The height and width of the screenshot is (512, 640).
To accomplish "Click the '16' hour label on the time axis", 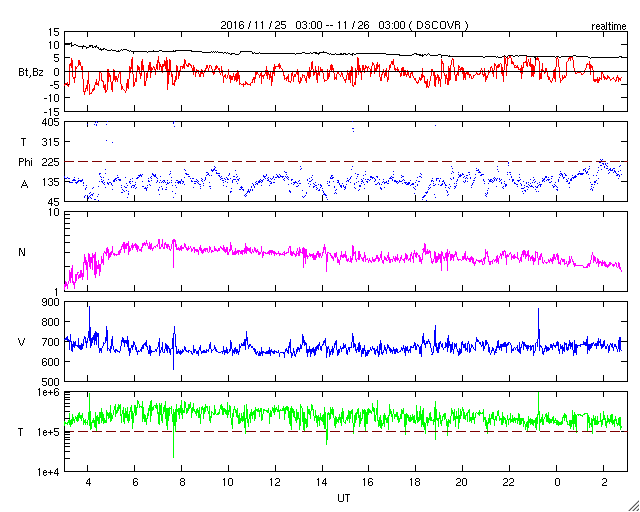I will tap(369, 482).
